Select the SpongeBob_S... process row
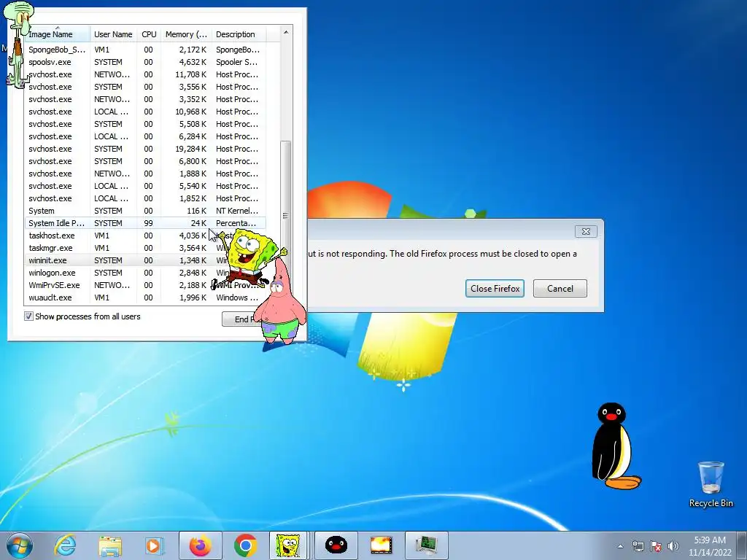Screen dimensions: 747x560 [145, 50]
